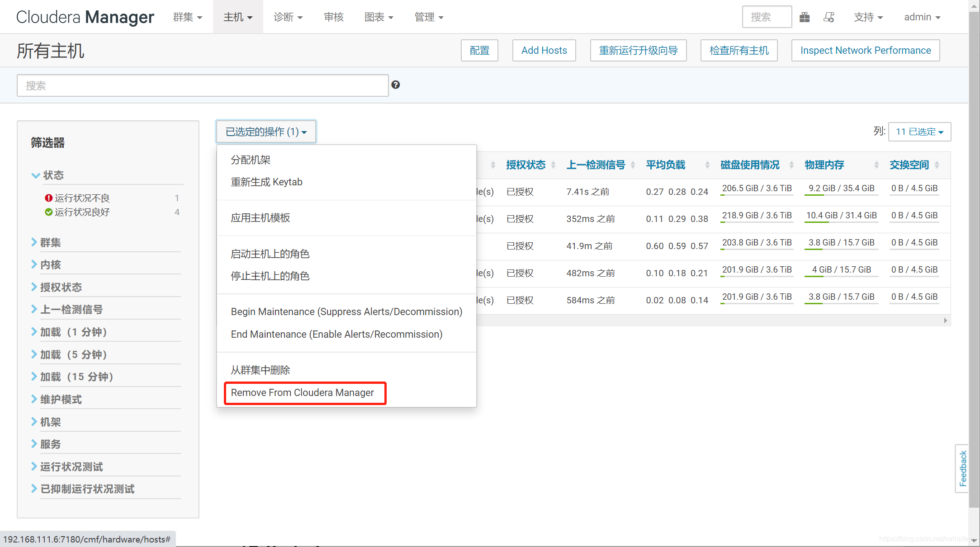The image size is (980, 547).
Task: Click the parcel/gift icon in top bar
Action: click(x=805, y=17)
